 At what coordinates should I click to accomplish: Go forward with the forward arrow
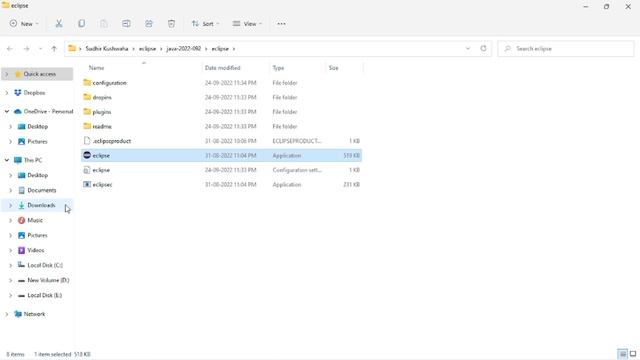click(26, 49)
